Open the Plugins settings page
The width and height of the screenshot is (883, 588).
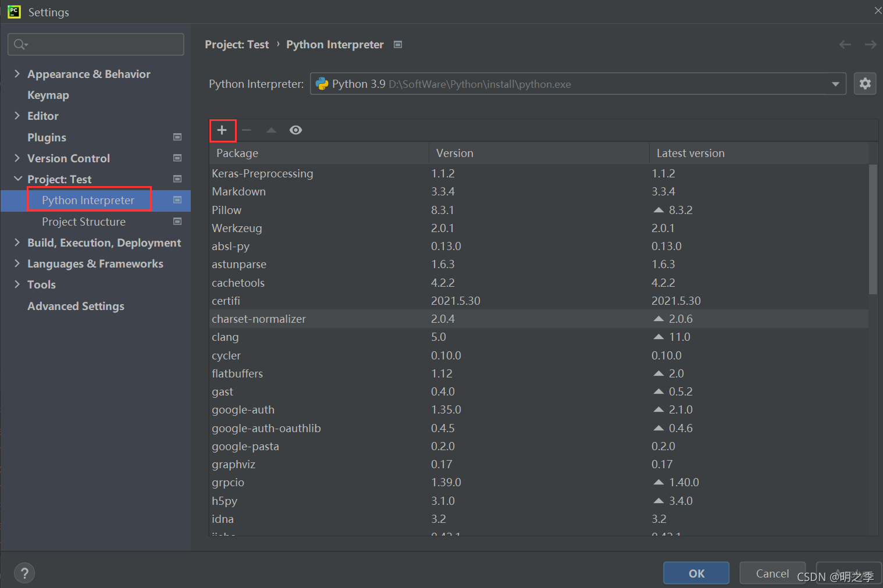point(47,137)
